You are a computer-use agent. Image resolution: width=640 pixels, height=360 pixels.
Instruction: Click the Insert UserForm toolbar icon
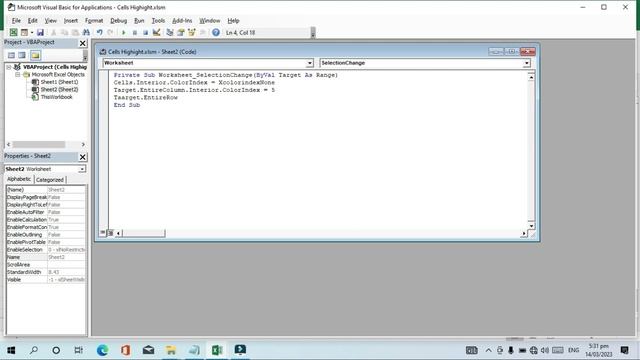click(24, 32)
